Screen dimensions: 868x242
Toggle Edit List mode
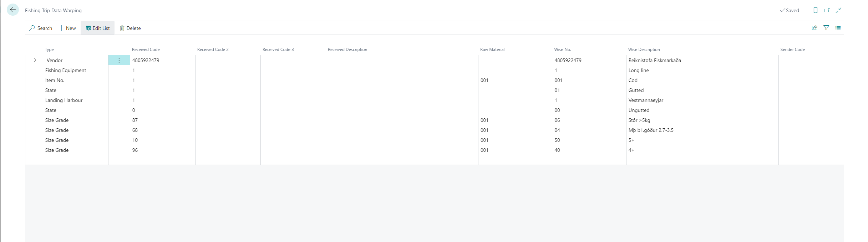tap(98, 28)
